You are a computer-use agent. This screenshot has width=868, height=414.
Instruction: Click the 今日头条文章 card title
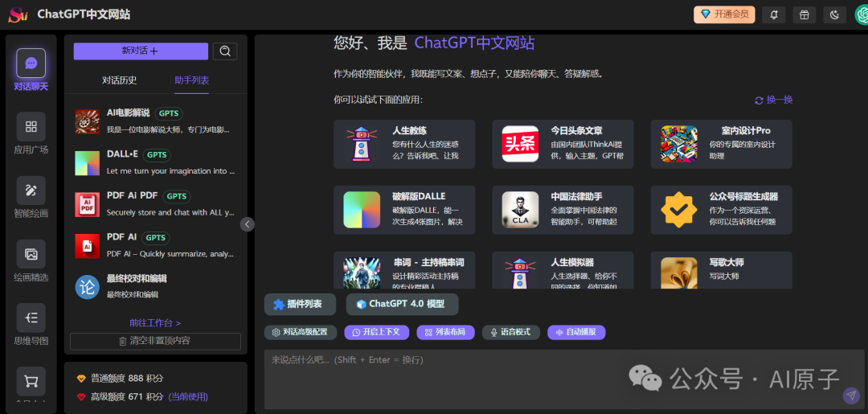(577, 131)
